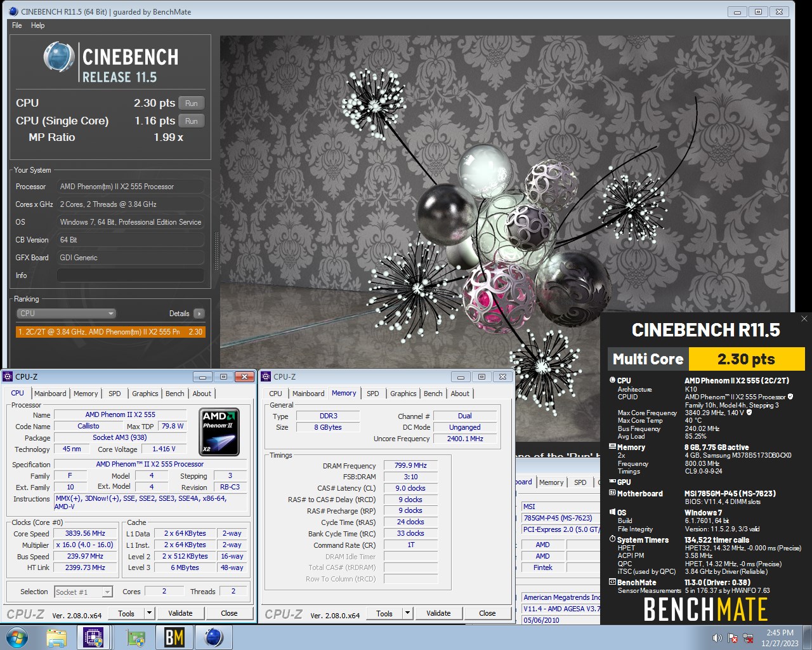Screen dimensions: 812x650
Task: Expand Tools dropdown arrow in left CPU-Z
Action: pos(150,613)
